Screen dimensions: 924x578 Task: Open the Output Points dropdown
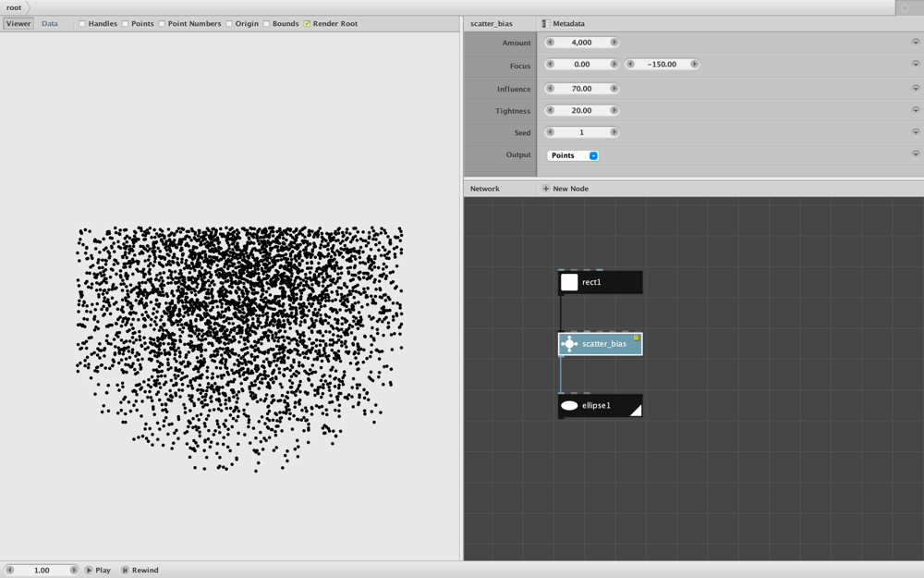tap(573, 155)
